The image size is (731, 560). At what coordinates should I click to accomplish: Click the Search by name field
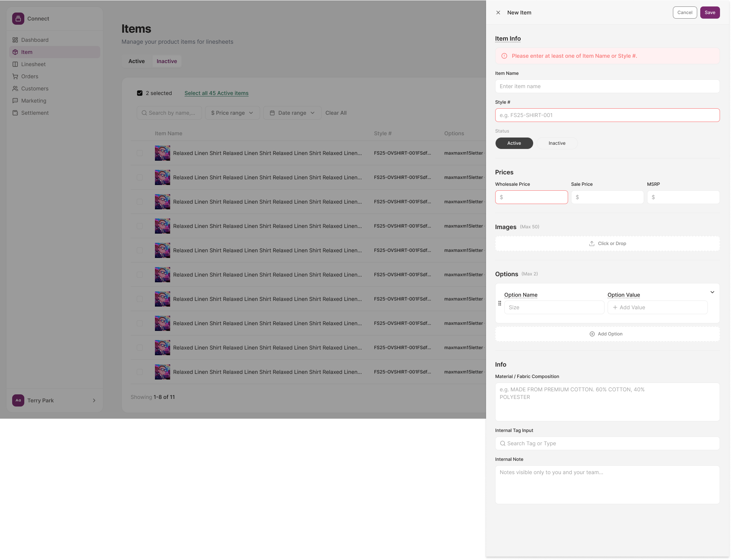(169, 113)
